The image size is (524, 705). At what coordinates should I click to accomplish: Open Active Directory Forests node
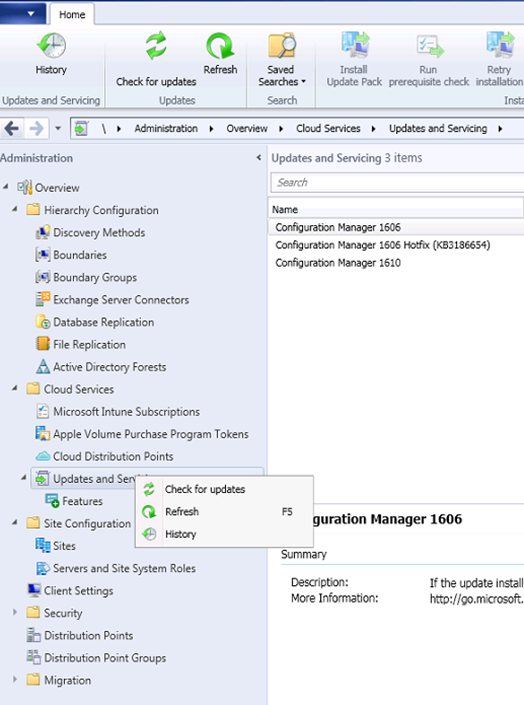tap(101, 367)
